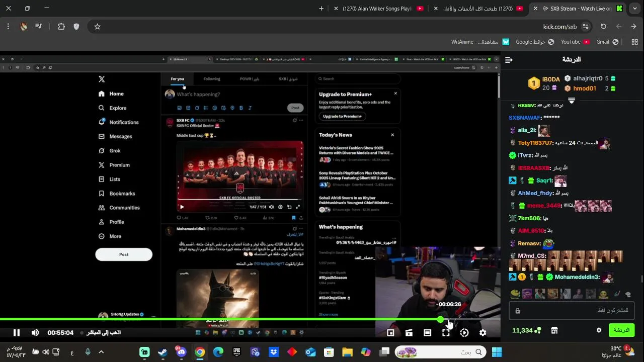Click the Following tab in streamed X feed
Viewport: 644px width, 362px height.
[x=212, y=79]
